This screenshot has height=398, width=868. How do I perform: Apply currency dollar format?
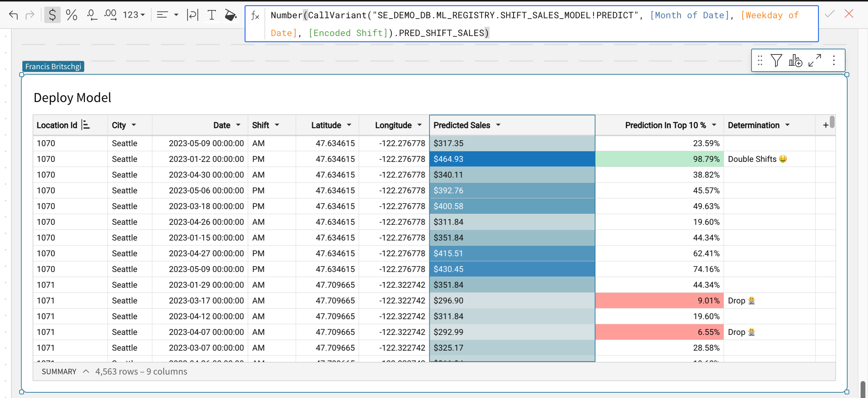coord(52,15)
